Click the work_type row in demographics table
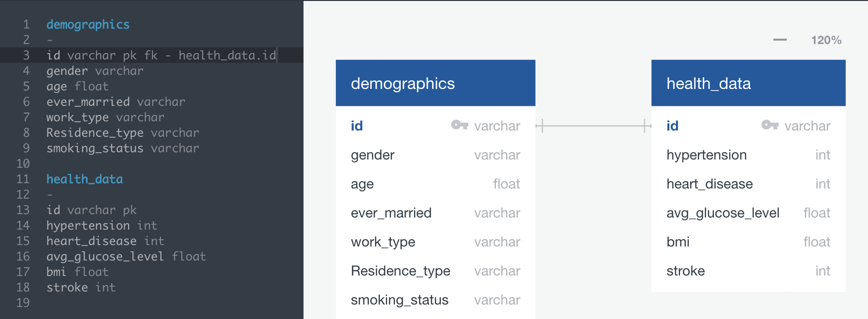This screenshot has width=868, height=319. tap(435, 242)
